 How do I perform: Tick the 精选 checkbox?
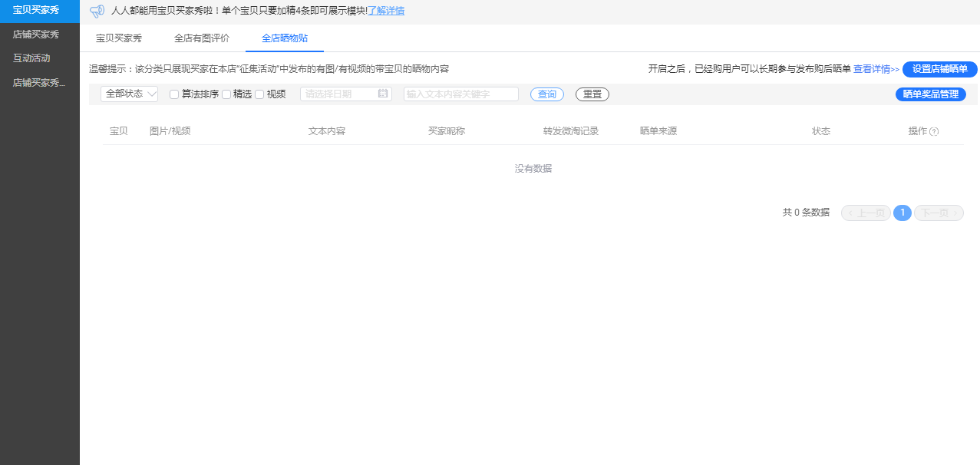click(x=226, y=94)
